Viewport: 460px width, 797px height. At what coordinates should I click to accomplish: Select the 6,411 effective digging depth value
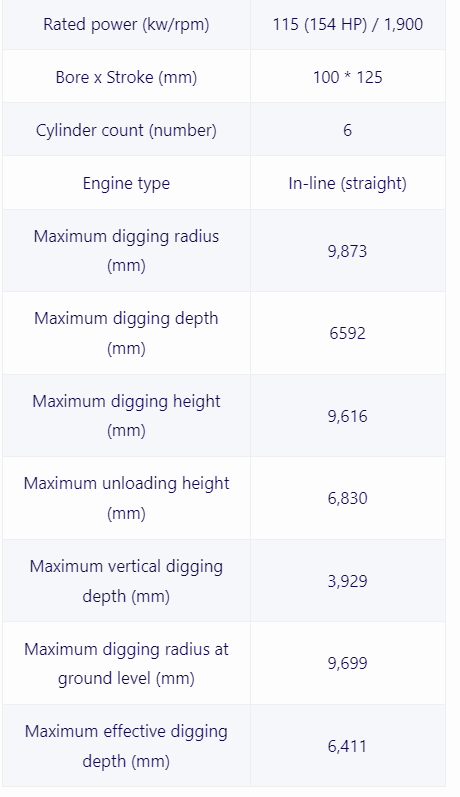tap(348, 746)
